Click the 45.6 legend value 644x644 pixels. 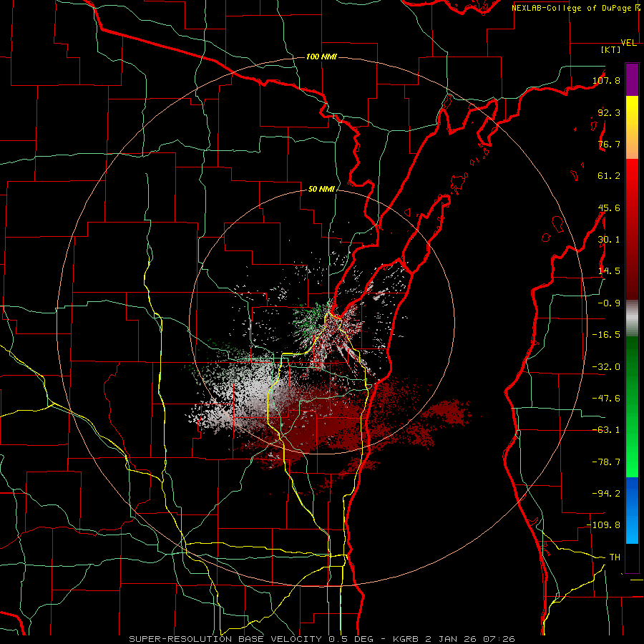pos(609,208)
